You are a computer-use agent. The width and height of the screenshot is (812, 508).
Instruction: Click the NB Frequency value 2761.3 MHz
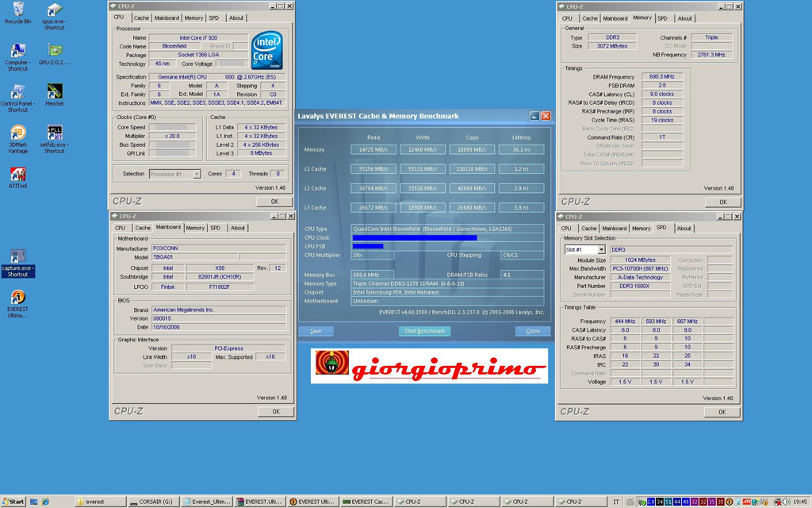pos(711,55)
